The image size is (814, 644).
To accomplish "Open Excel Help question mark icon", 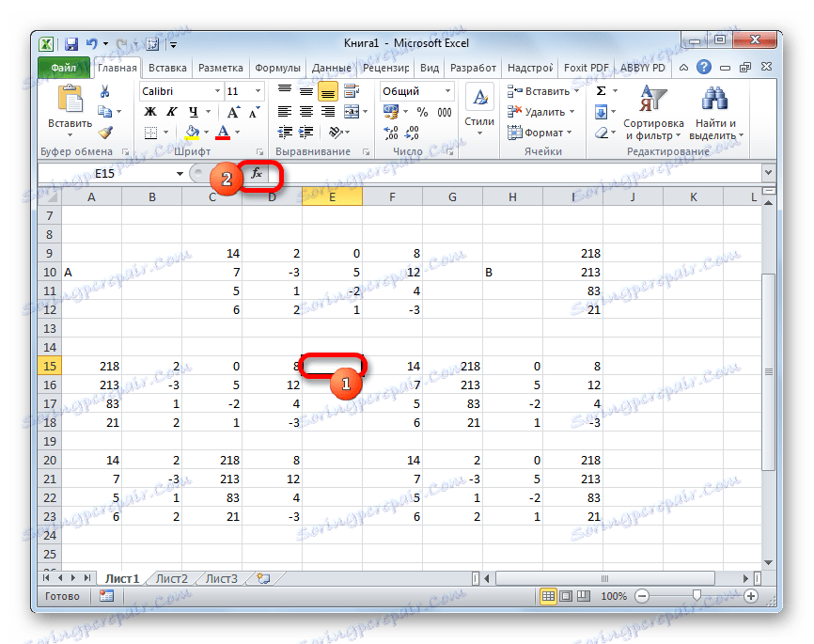I will tap(704, 68).
